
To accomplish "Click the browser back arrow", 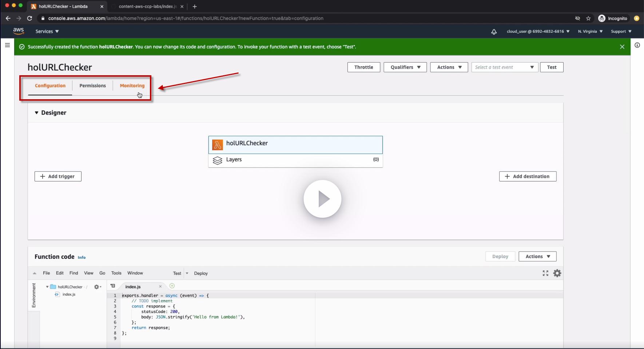I will coord(8,18).
